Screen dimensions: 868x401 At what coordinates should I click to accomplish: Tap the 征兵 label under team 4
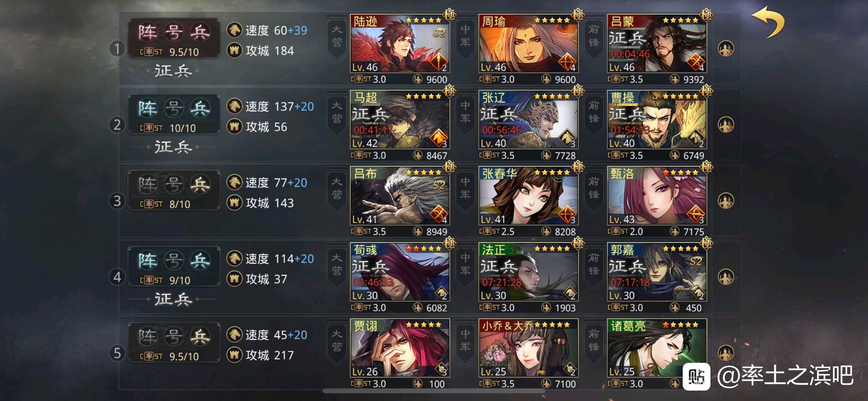173,299
